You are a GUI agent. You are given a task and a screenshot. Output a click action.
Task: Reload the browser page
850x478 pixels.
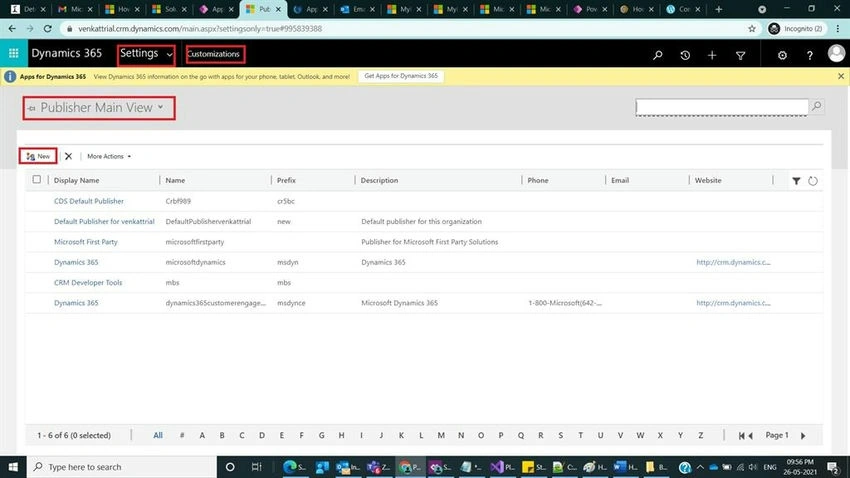pyautogui.click(x=48, y=29)
